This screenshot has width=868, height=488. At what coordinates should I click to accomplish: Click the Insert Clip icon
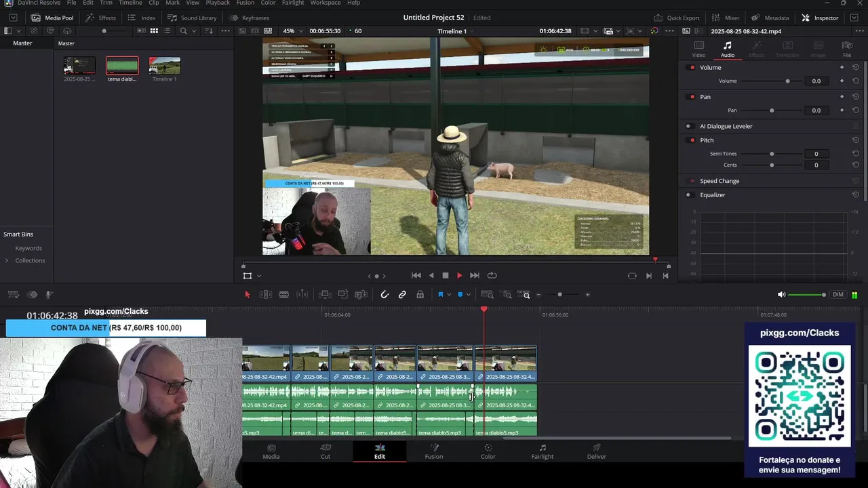325,295
